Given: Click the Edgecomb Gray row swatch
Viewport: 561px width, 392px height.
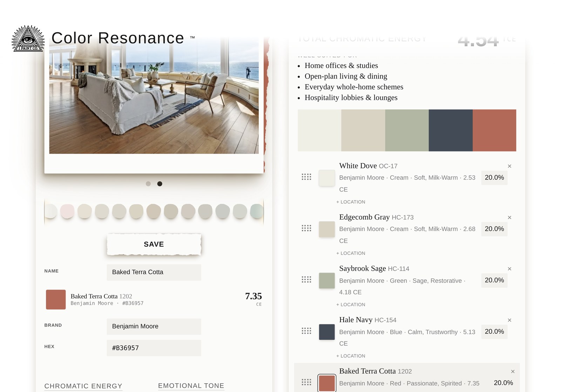Looking at the screenshot, I should click(327, 229).
